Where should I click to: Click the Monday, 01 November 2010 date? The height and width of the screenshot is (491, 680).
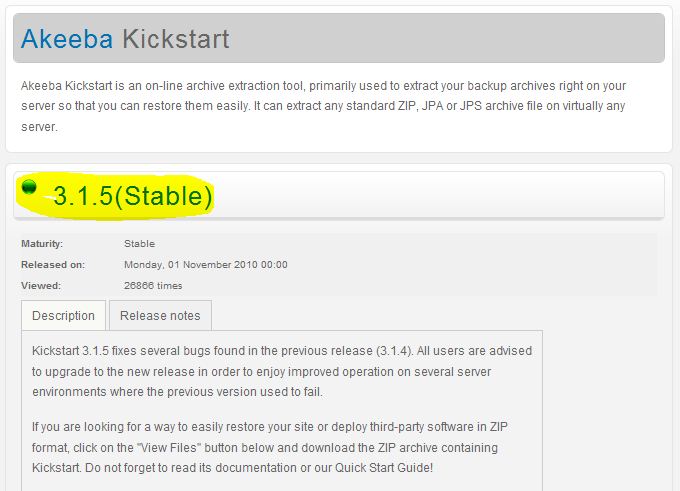point(206,265)
